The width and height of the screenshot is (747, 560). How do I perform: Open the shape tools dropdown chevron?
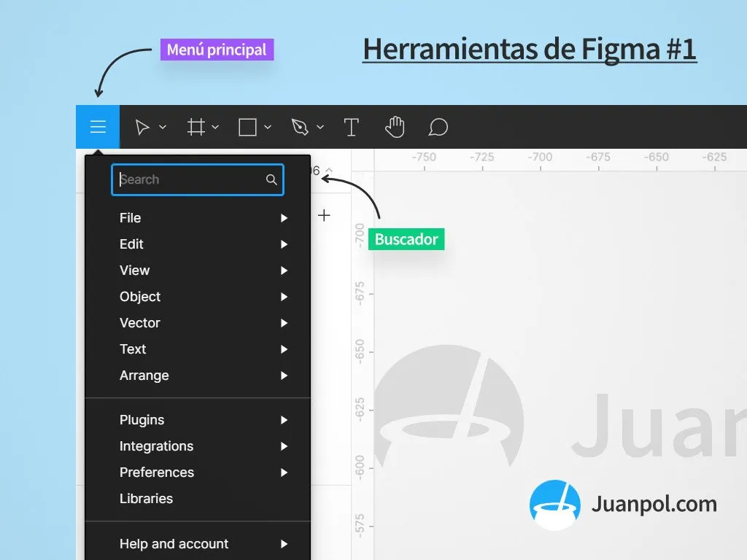[x=268, y=127]
